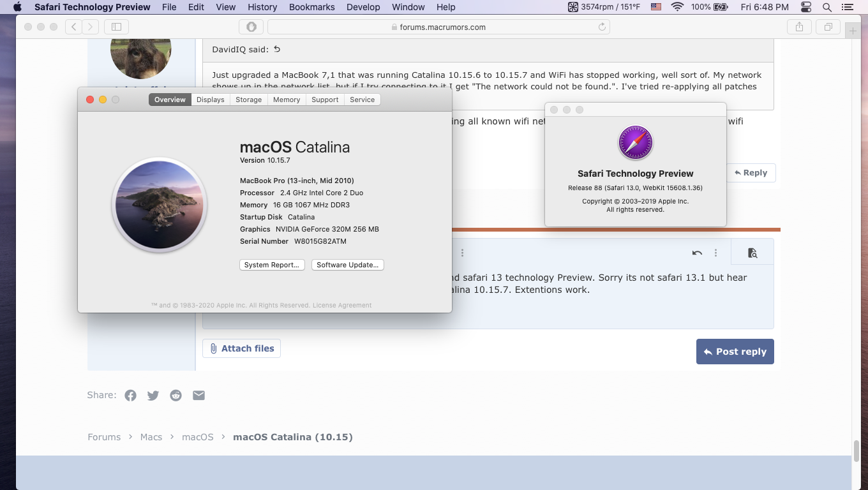Go forward with Safari's forward arrow

pos(91,27)
